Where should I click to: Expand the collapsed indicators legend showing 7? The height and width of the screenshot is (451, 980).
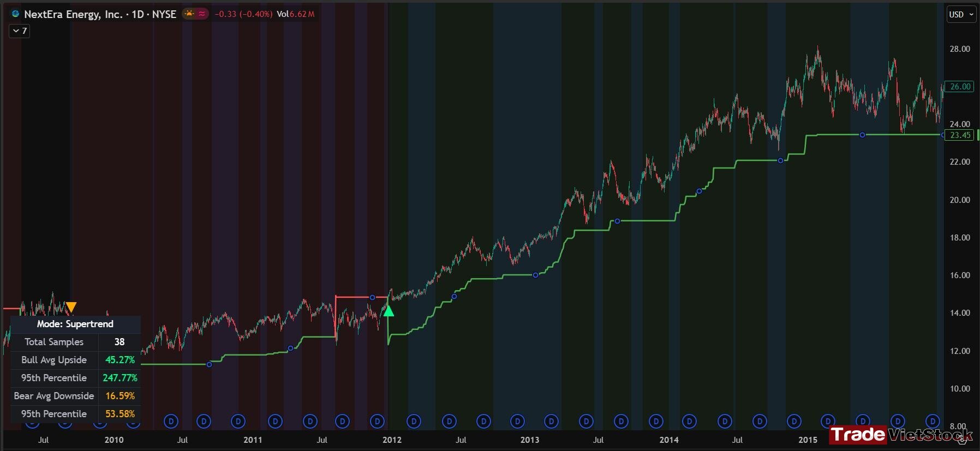(x=19, y=31)
